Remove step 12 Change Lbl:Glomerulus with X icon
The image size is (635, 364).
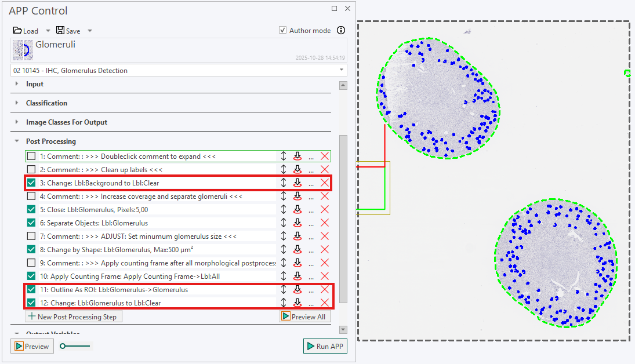pos(324,303)
